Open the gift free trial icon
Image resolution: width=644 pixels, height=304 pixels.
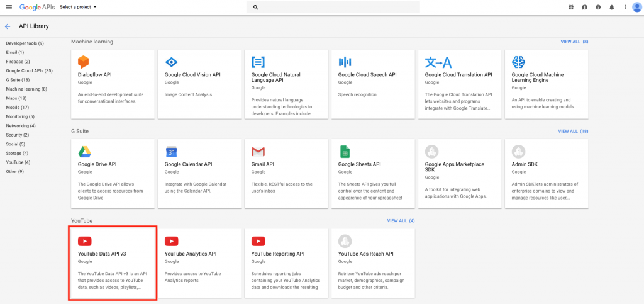(x=571, y=7)
